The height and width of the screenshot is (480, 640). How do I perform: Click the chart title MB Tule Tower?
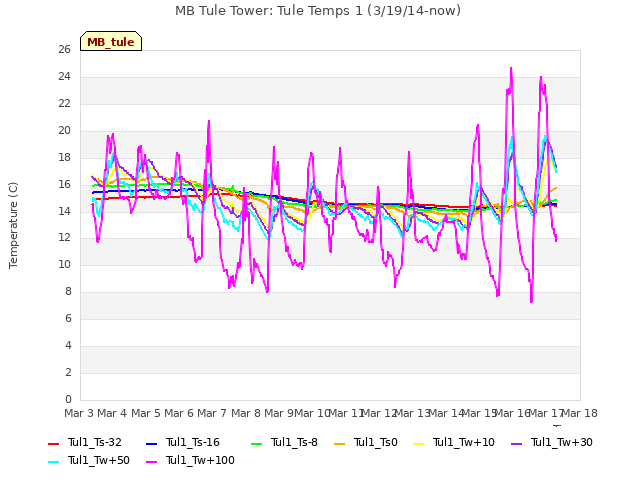click(x=318, y=11)
